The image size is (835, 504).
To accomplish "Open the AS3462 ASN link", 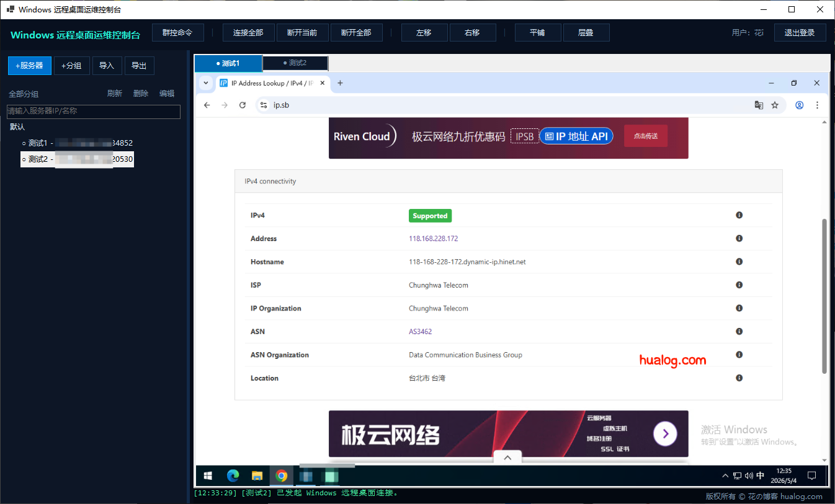I will [421, 332].
